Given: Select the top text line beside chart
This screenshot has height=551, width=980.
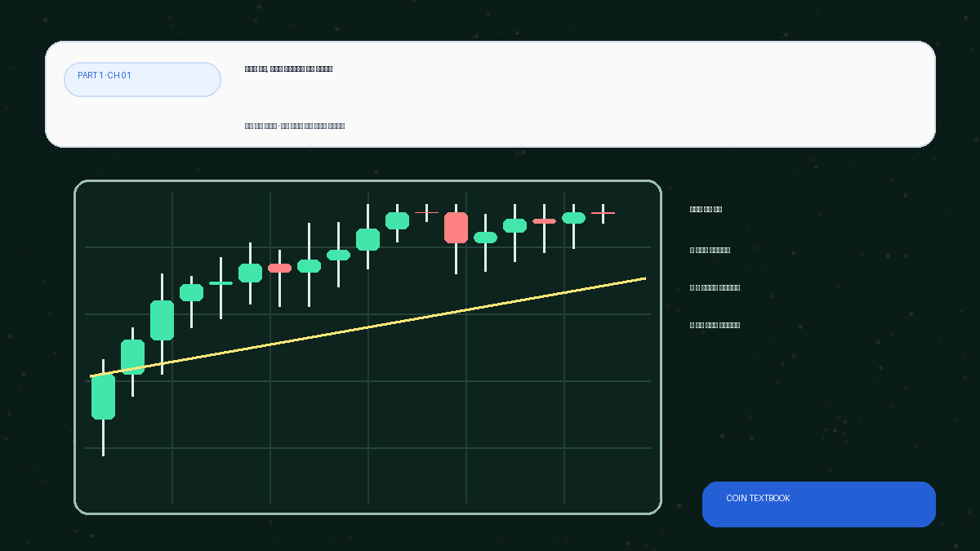Looking at the screenshot, I should [706, 210].
